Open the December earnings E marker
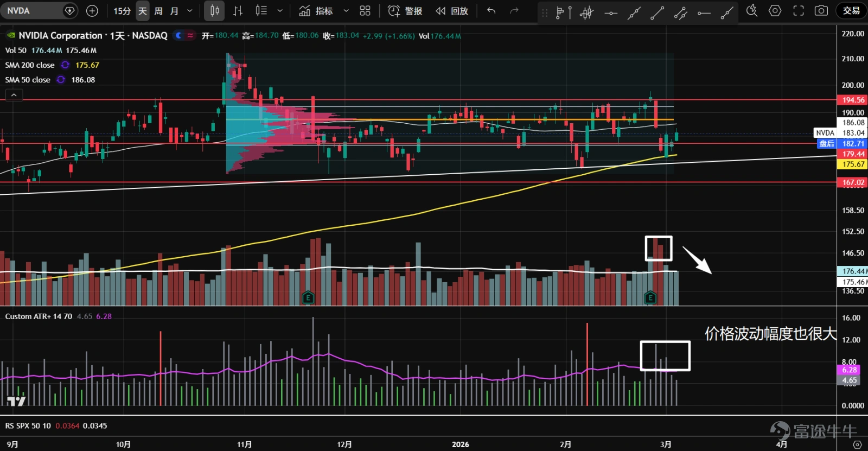The width and height of the screenshot is (868, 451). tap(308, 297)
